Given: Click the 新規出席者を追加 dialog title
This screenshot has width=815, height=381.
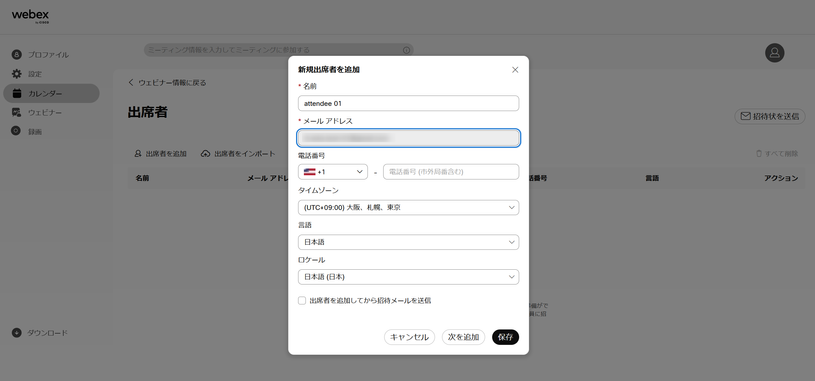Looking at the screenshot, I should [x=328, y=70].
